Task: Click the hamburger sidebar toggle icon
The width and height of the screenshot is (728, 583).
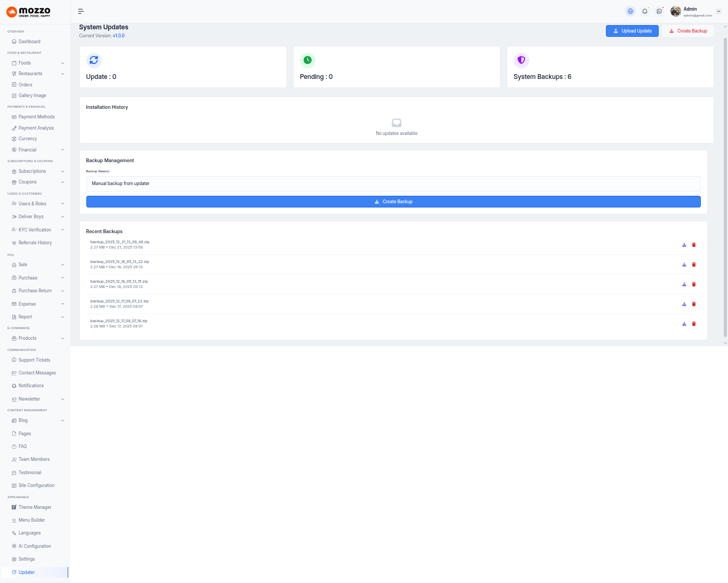Action: coord(81,11)
